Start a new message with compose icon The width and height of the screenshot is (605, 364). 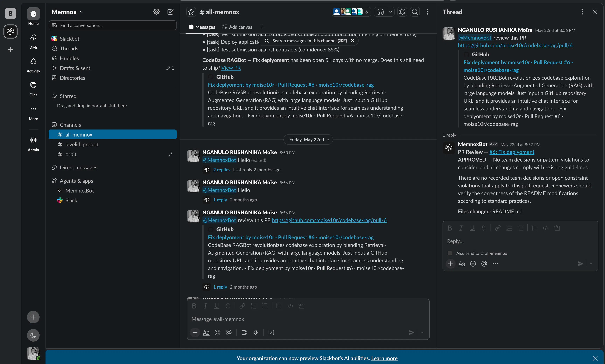coord(170,12)
